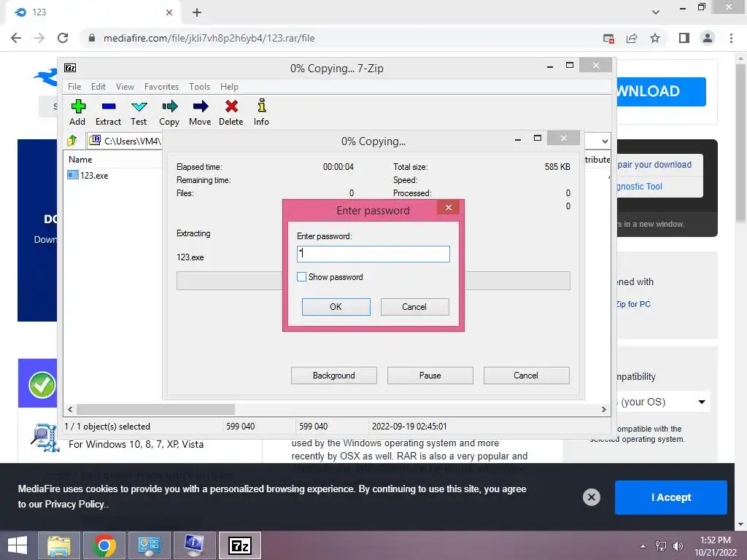This screenshot has height=560, width=747.
Task: Click the Move toolbar icon
Action: [200, 112]
